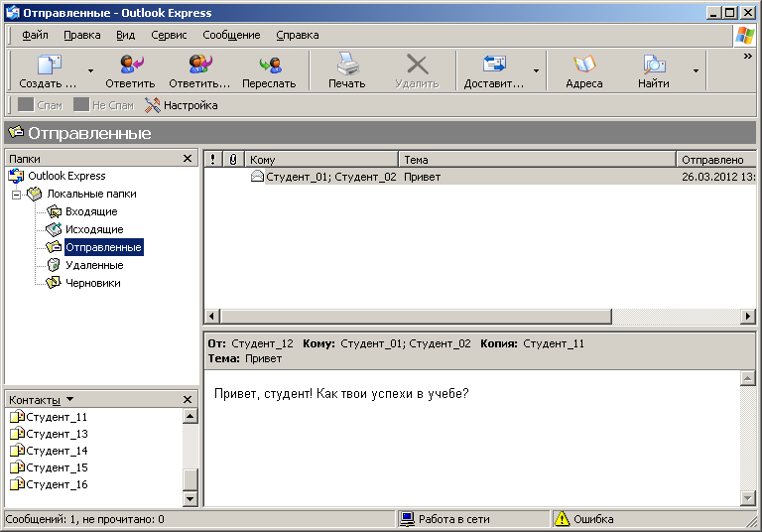This screenshot has height=532, width=762.
Task: Select the Отправленные folder
Action: point(103,247)
